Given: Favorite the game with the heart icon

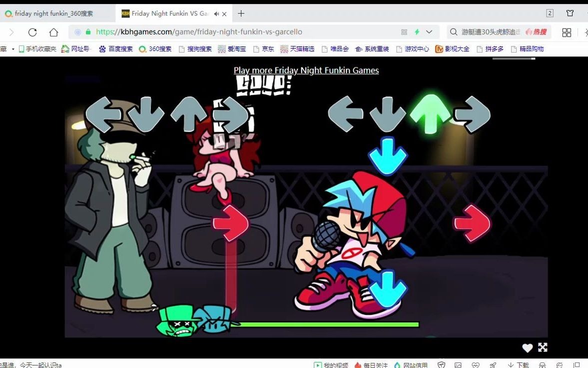Looking at the screenshot, I should 527,347.
